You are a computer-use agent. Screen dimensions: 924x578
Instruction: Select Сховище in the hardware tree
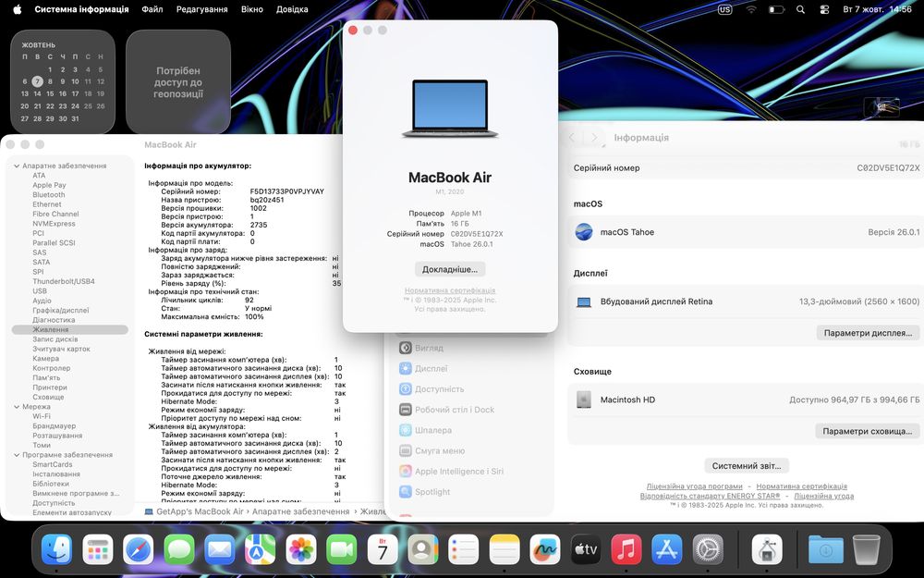[x=48, y=397]
